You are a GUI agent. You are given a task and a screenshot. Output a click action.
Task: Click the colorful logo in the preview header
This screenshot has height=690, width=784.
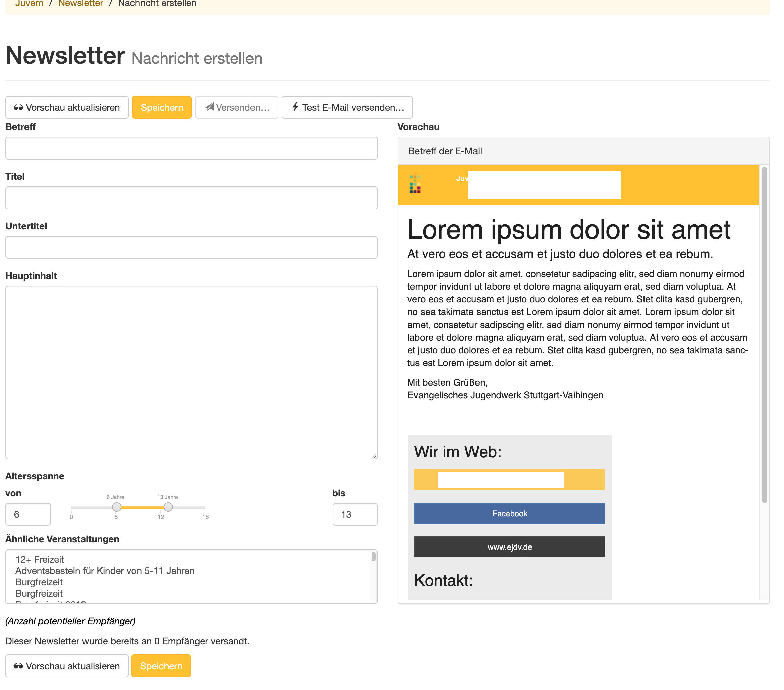pos(415,184)
